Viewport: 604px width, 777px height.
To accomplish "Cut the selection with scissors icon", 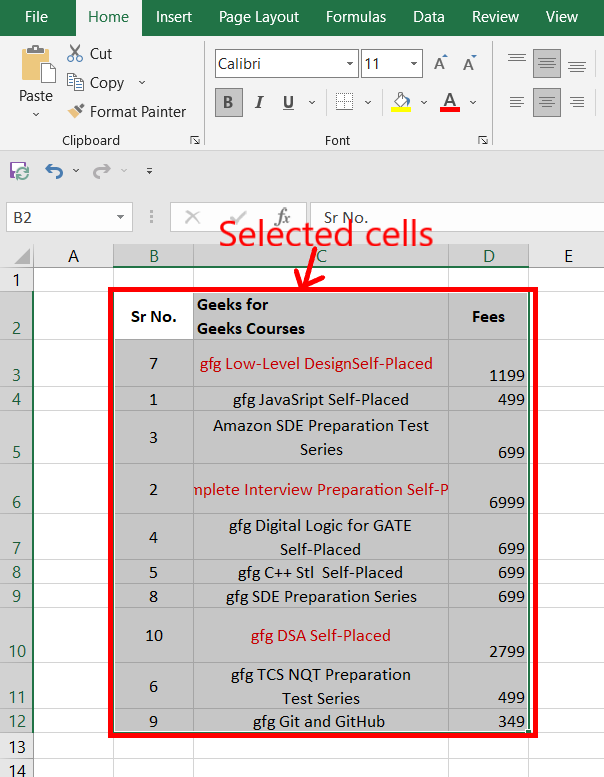I will tap(75, 54).
